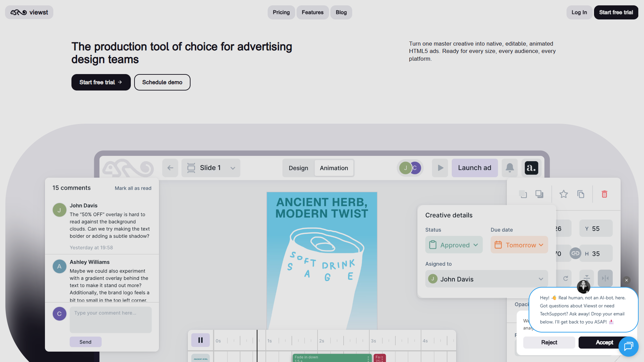
Task: Switch to the Design tab
Action: [x=298, y=168]
